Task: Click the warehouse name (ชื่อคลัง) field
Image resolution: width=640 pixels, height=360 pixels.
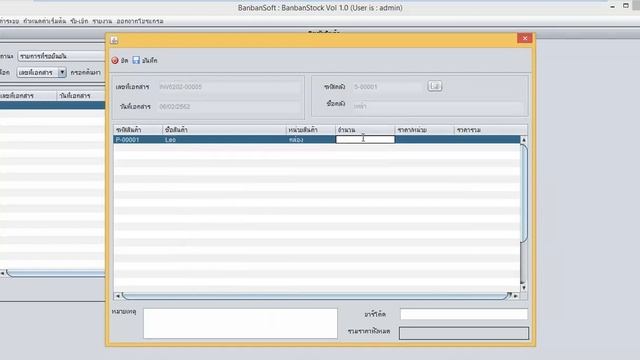Action: (x=438, y=106)
